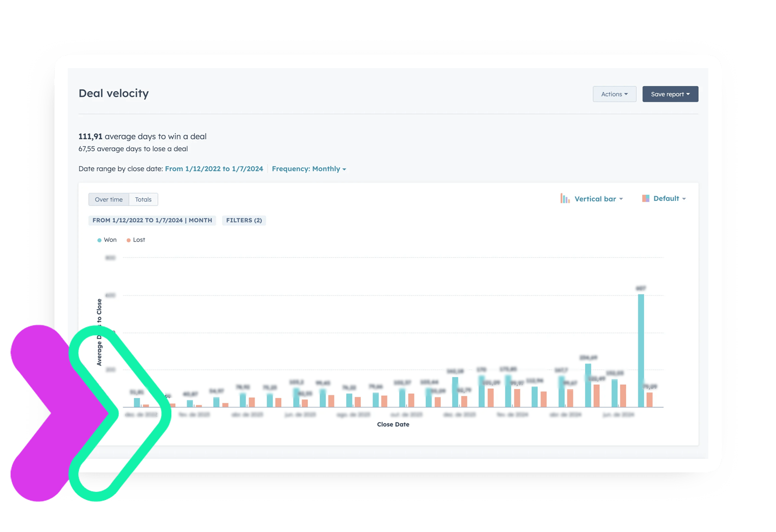Switch to the Over time tab
The image size is (776, 532).
109,199
